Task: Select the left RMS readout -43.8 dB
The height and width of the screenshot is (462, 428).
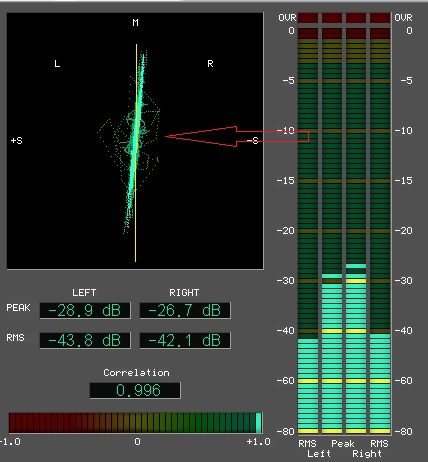Action: (x=85, y=340)
